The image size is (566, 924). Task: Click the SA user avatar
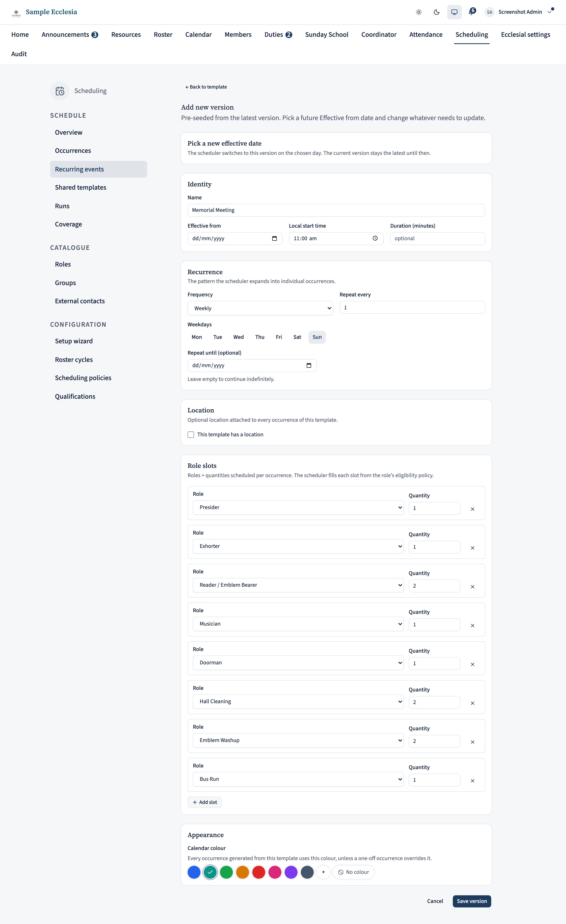(x=489, y=12)
